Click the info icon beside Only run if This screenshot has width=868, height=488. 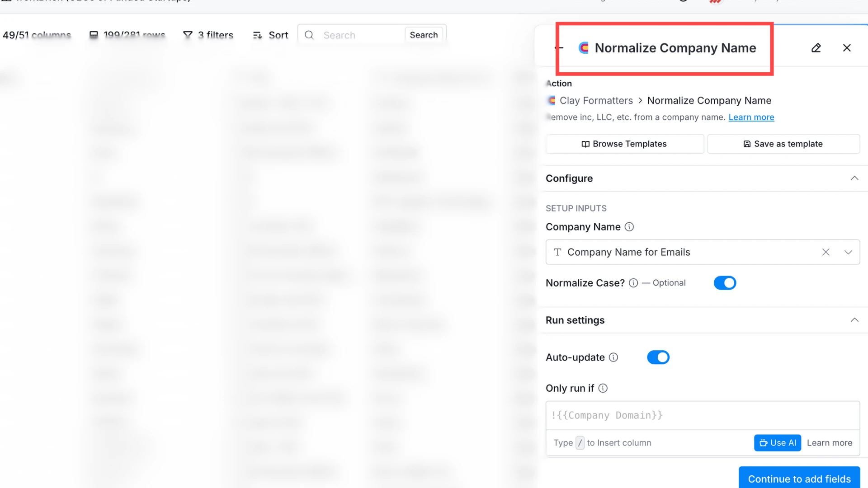(603, 388)
